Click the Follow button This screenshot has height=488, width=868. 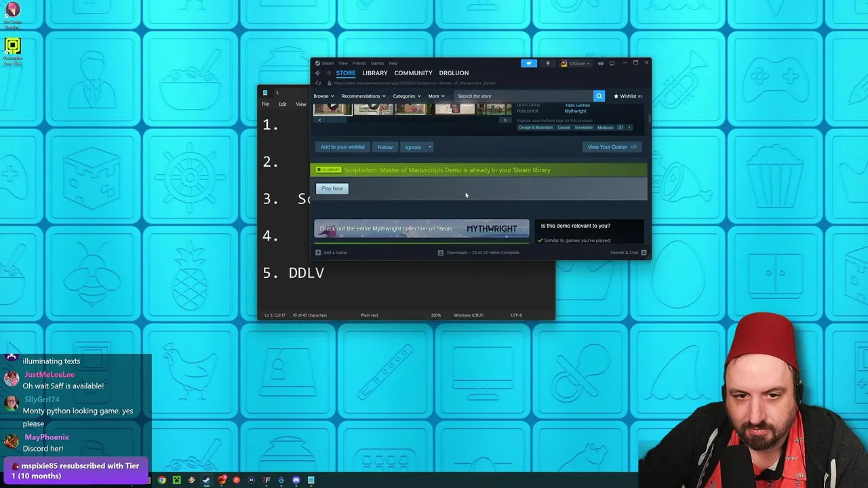point(385,147)
